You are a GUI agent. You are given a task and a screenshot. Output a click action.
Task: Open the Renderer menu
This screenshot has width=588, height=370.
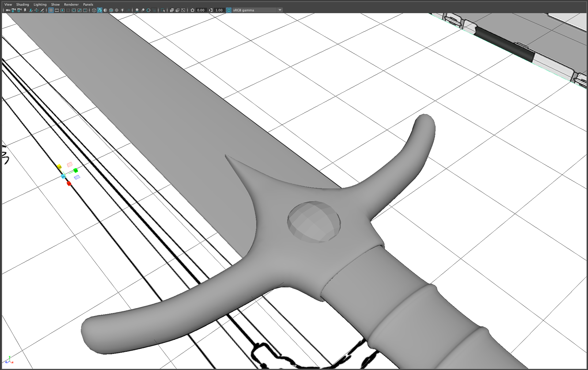pos(71,4)
